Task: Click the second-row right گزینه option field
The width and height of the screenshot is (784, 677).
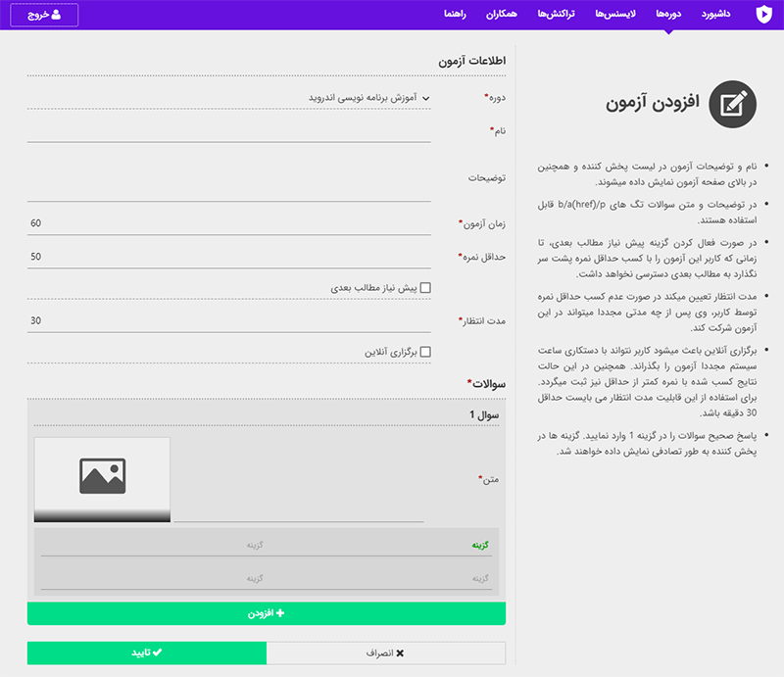Action: (380, 578)
